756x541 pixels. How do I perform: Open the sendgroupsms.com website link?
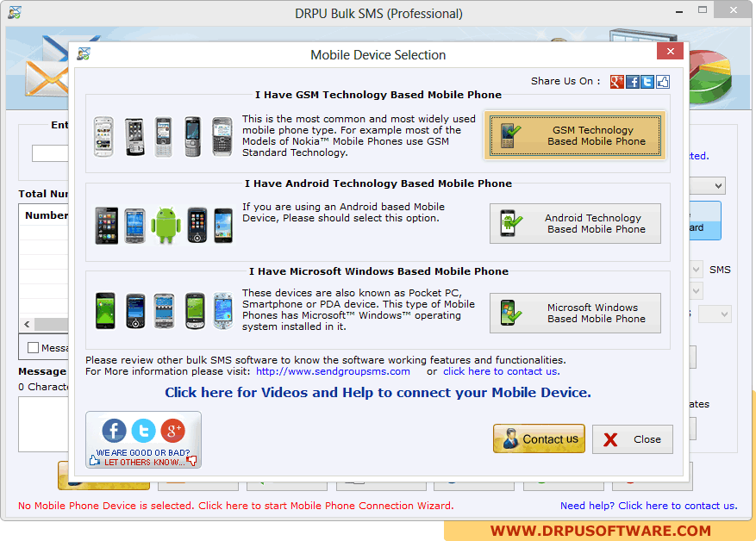333,371
